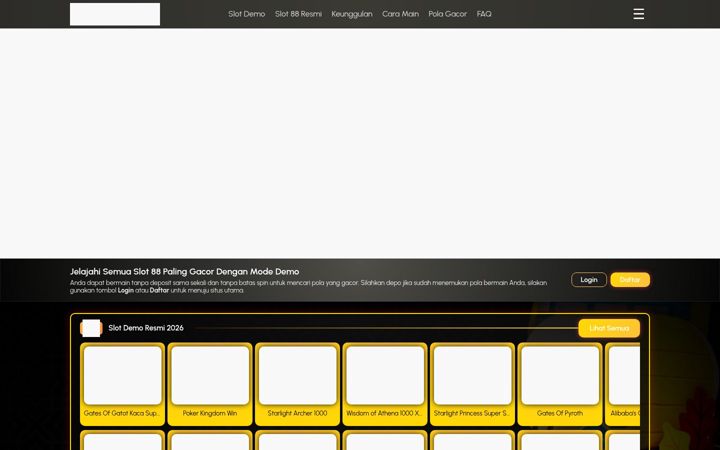Click the Lihat Semua button
The height and width of the screenshot is (450, 720).
click(609, 328)
